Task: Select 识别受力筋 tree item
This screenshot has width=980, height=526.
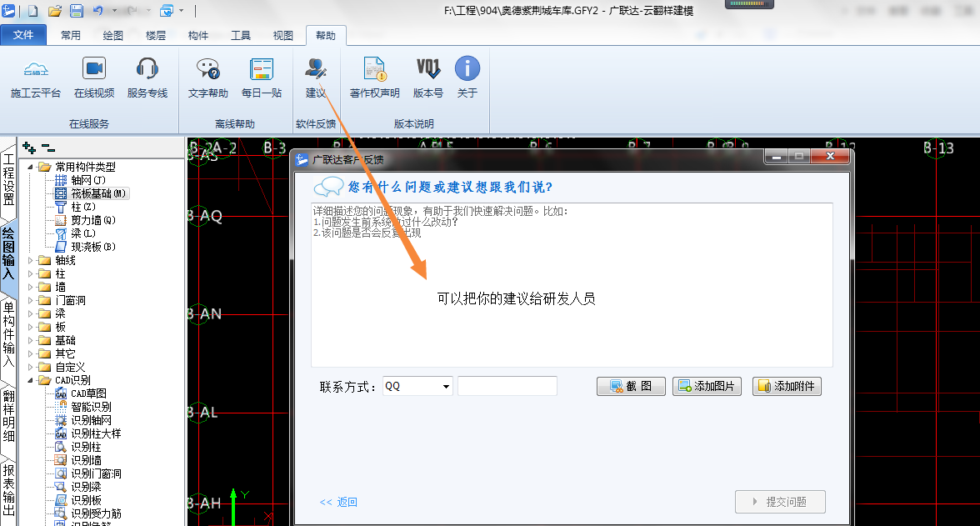Action: [x=96, y=513]
